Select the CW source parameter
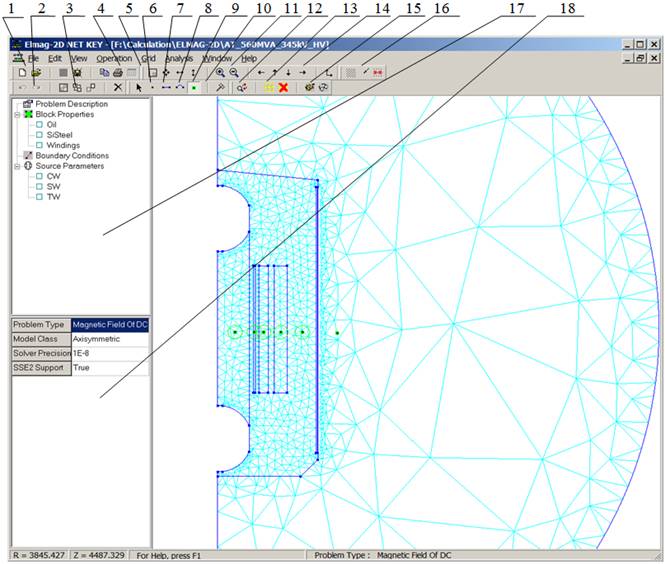This screenshot has width=665, height=564. pos(53,176)
